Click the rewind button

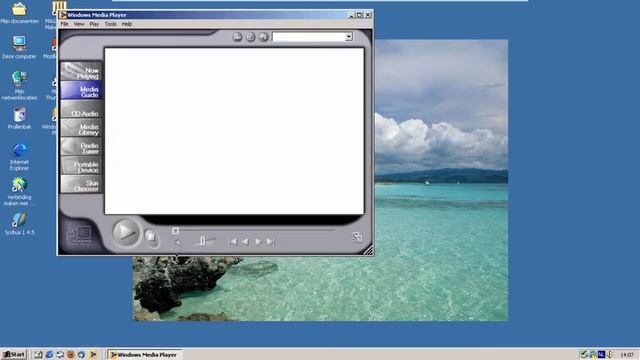[245, 242]
